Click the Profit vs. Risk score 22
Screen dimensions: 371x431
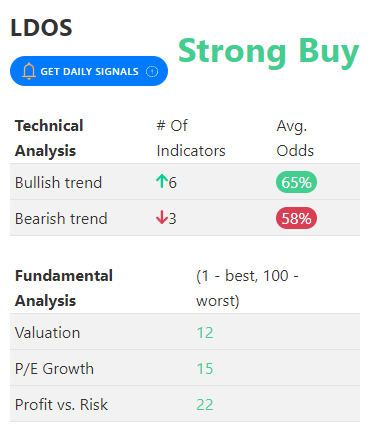coord(205,405)
